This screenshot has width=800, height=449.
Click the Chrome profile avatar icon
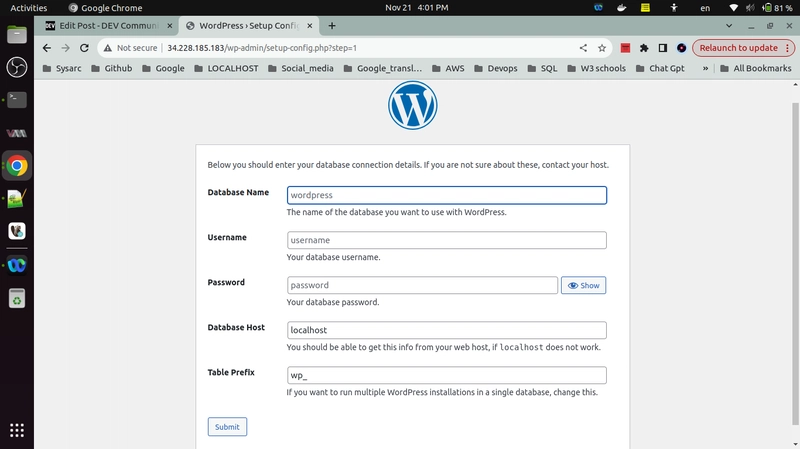point(682,48)
